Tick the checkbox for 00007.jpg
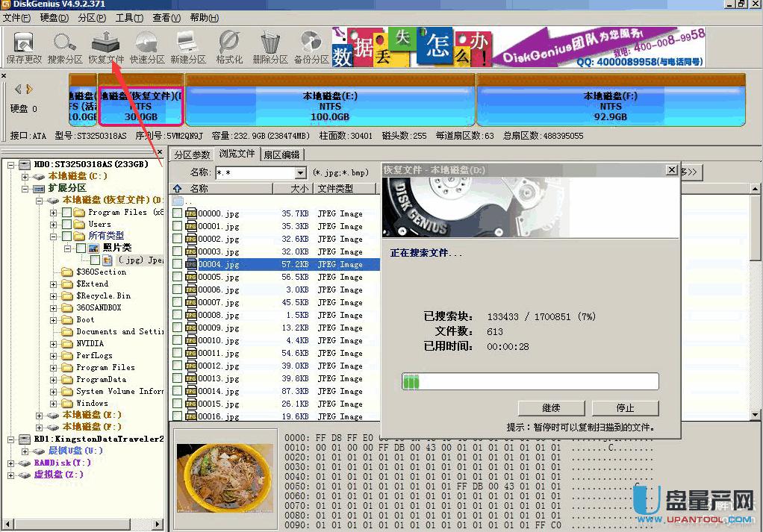The height and width of the screenshot is (532, 763). 177,302
